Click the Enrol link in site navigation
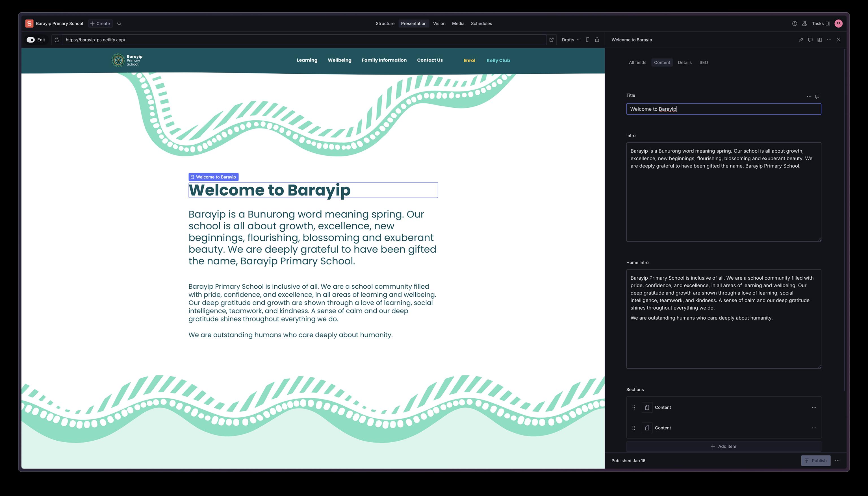Screen dimensions: 868x496 point(469,60)
